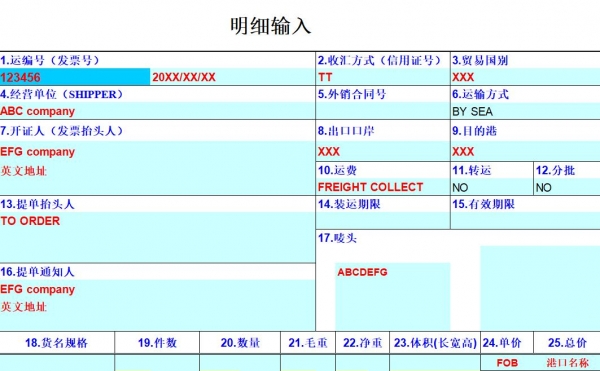Click the 9.目的港 label
600x371 pixels.
(x=474, y=131)
